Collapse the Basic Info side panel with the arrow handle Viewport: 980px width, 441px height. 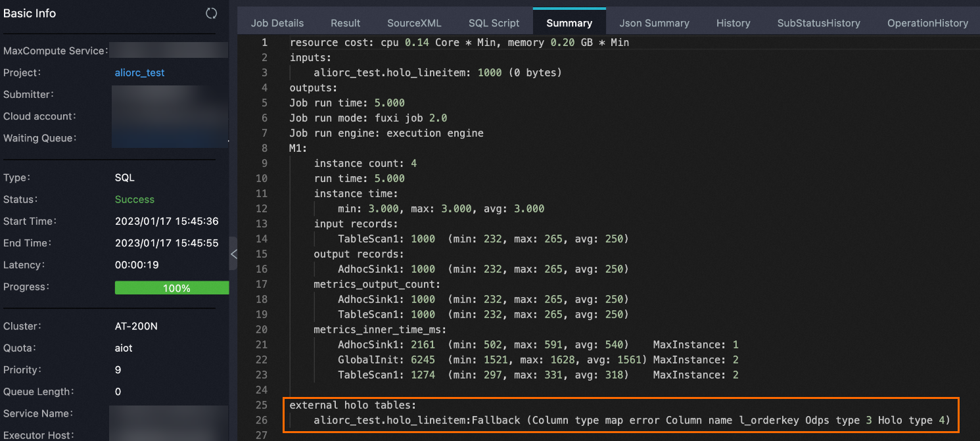pyautogui.click(x=233, y=254)
